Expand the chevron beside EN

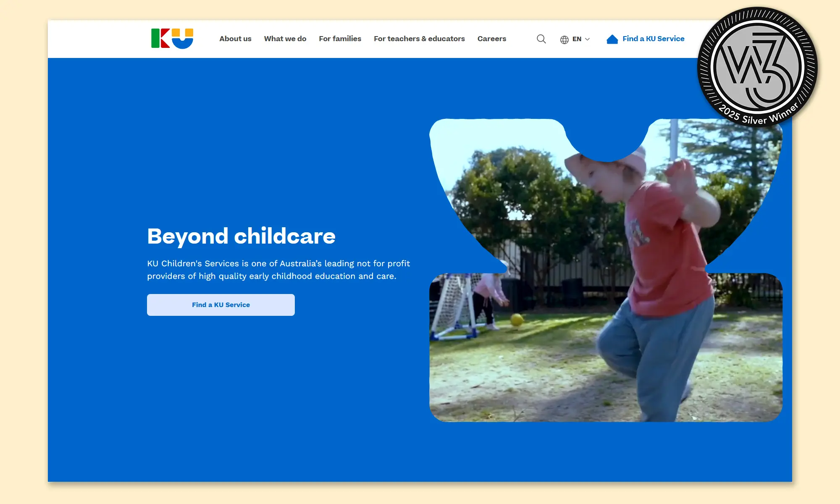click(588, 39)
